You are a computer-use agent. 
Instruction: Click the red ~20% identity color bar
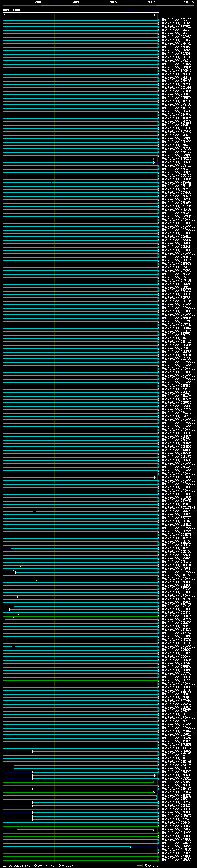(22, 6)
